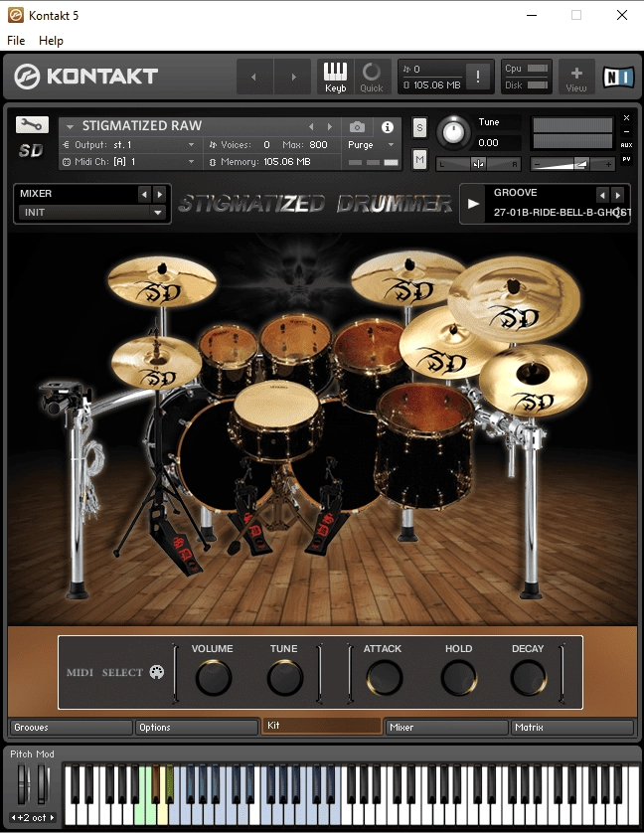Image resolution: width=644 pixels, height=833 pixels.
Task: Open the Quick-load browser
Action: tap(372, 77)
